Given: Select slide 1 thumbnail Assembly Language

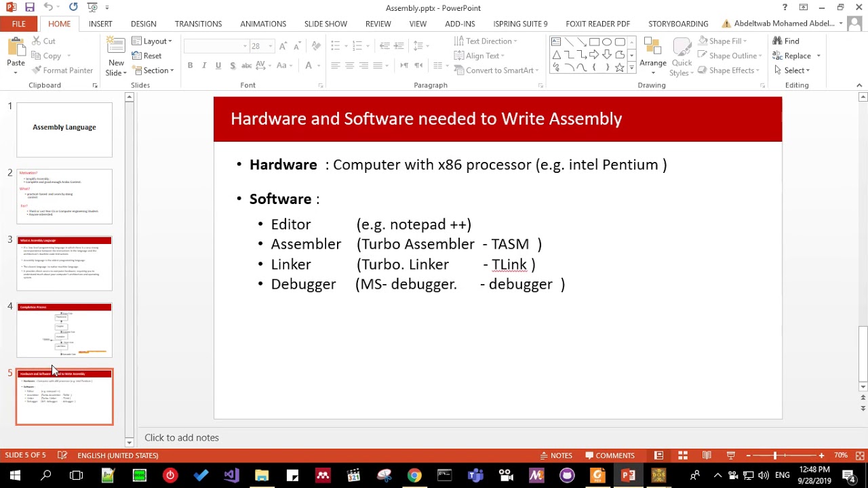Looking at the screenshot, I should pyautogui.click(x=64, y=129).
